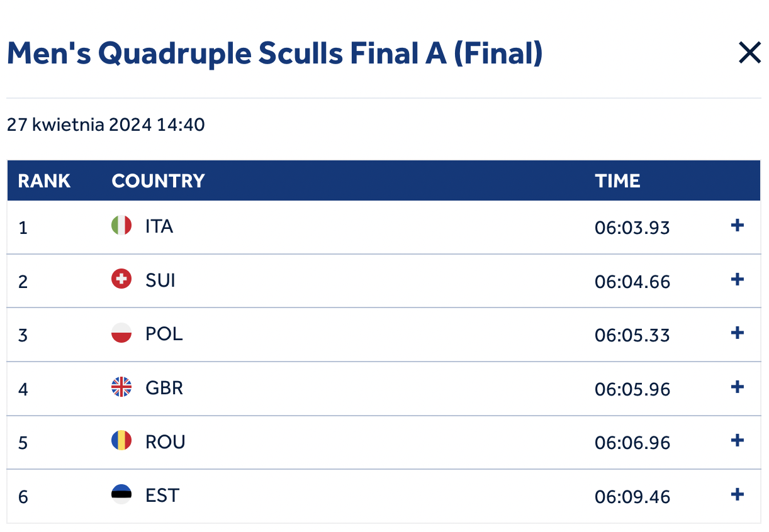This screenshot has height=532, width=769.
Task: Click the Romania flag icon
Action: 121,440
